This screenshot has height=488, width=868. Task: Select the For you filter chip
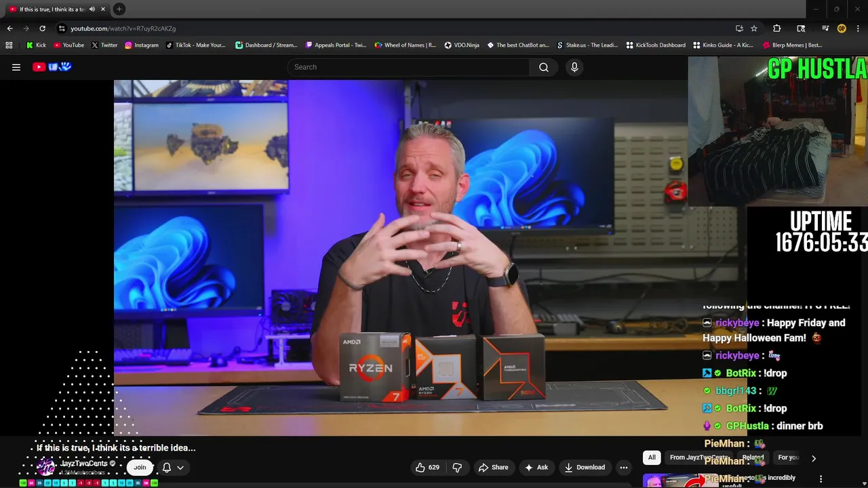pos(788,457)
